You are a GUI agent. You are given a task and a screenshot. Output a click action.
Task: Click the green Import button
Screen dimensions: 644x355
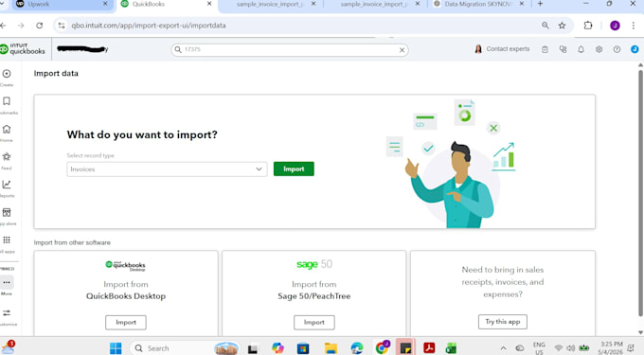tap(294, 169)
